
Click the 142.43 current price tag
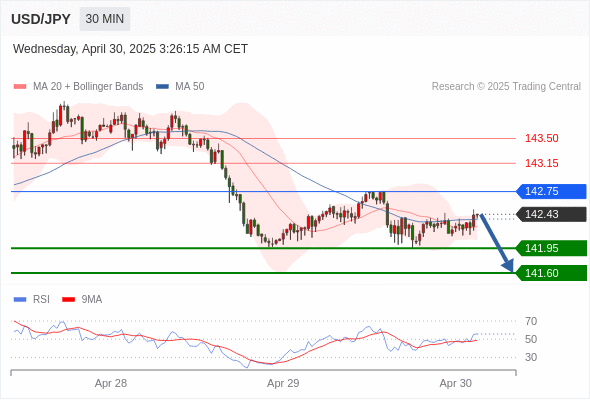(x=552, y=214)
